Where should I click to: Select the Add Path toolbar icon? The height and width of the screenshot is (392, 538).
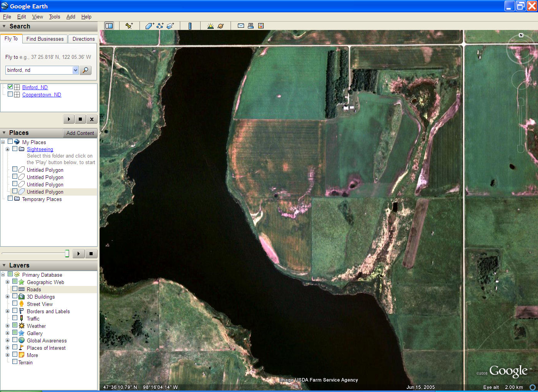(160, 26)
